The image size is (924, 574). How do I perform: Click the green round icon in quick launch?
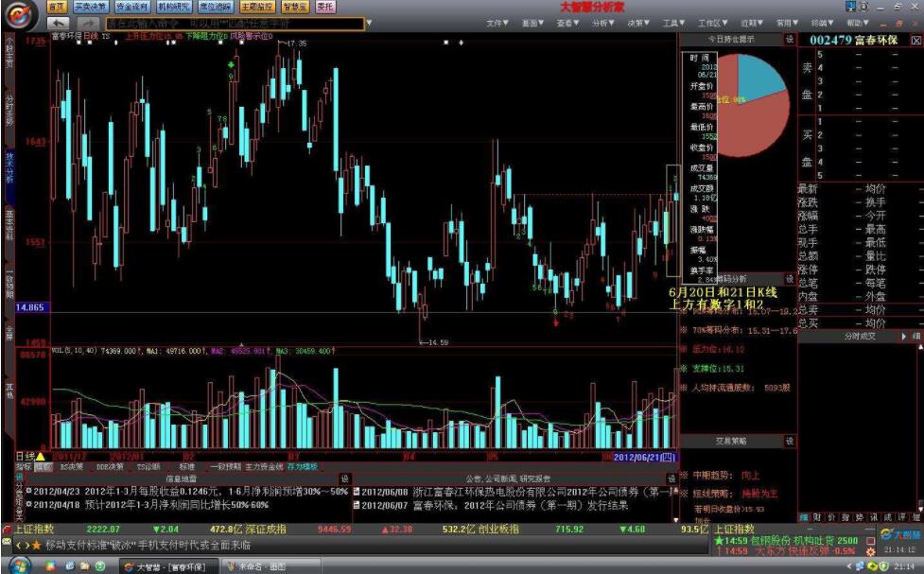tap(100, 566)
